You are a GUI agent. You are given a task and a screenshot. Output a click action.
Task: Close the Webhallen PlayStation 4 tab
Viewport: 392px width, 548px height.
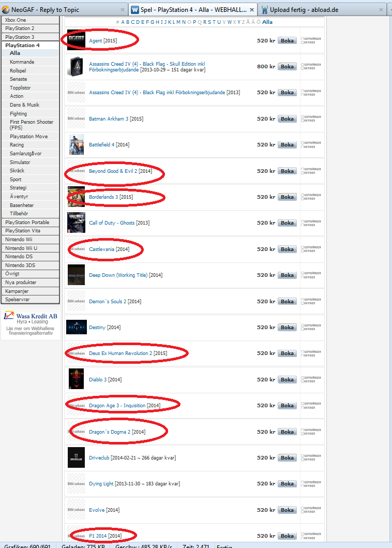point(251,10)
